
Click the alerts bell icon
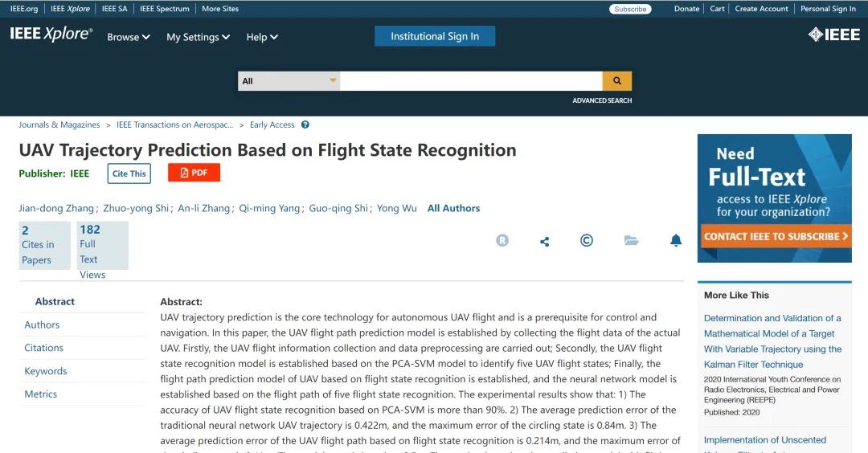click(676, 240)
